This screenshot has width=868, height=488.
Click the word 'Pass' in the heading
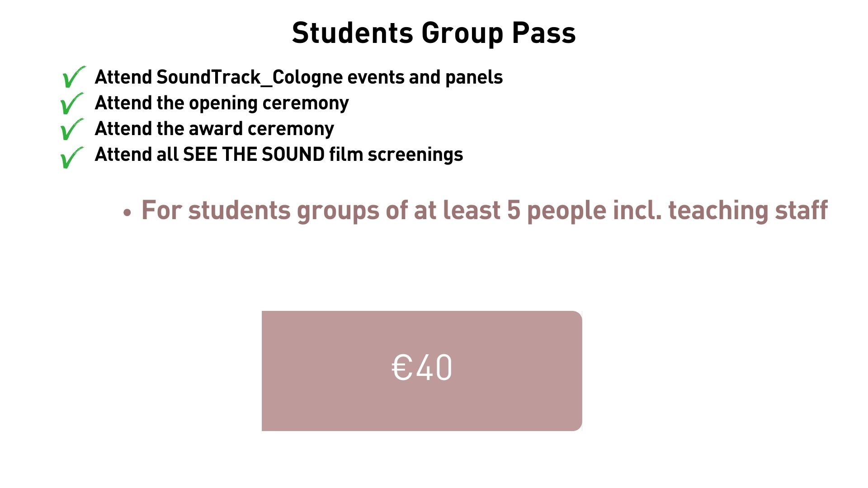click(x=544, y=33)
